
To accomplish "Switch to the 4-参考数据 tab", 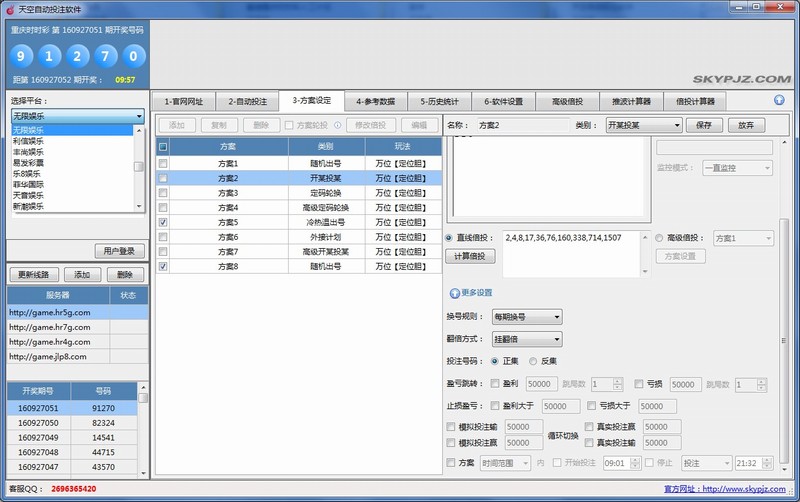I will pyautogui.click(x=375, y=101).
